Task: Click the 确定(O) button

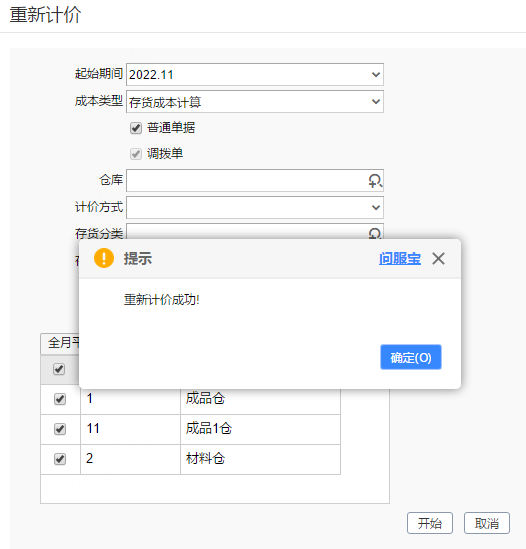Action: tap(411, 357)
